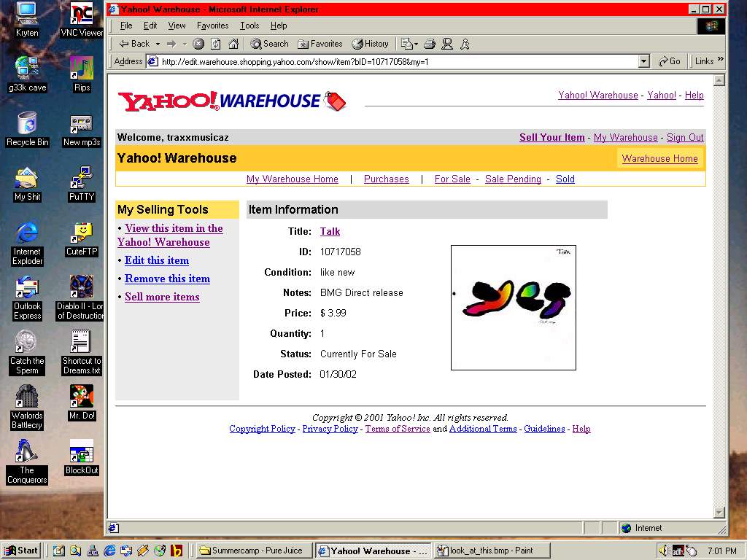Click the Sold link
Viewport: 747px width, 560px height.
565,179
